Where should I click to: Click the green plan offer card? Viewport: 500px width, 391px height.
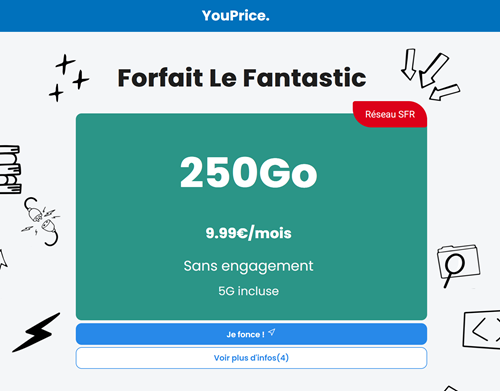[x=251, y=217]
